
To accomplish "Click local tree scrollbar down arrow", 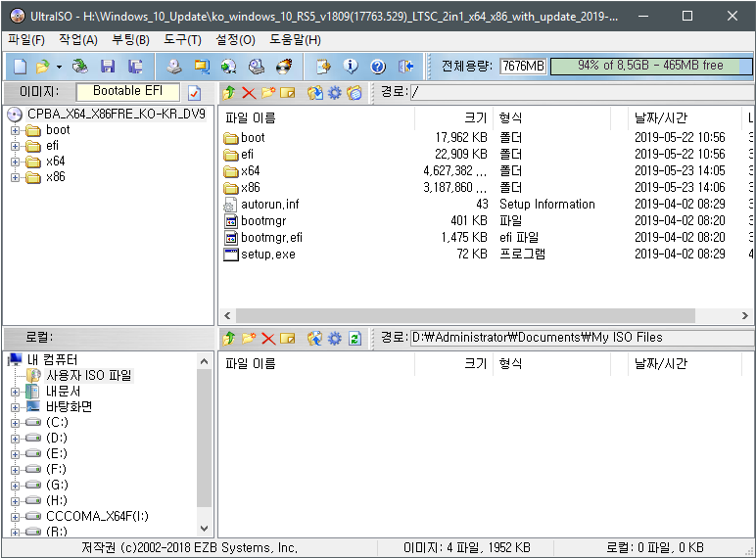I will click(x=204, y=529).
